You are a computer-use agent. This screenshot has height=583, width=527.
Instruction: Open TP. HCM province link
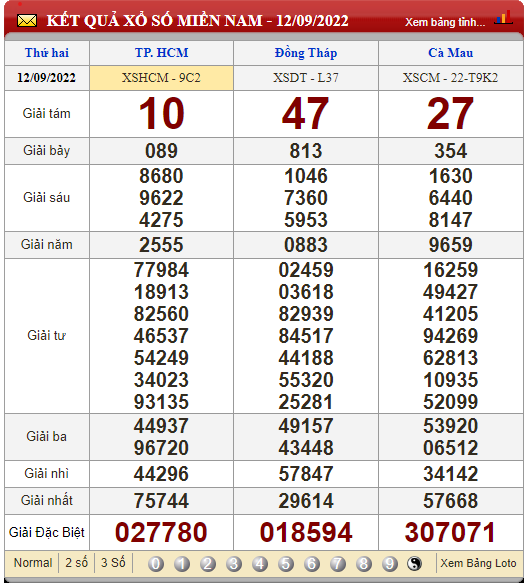(x=161, y=53)
